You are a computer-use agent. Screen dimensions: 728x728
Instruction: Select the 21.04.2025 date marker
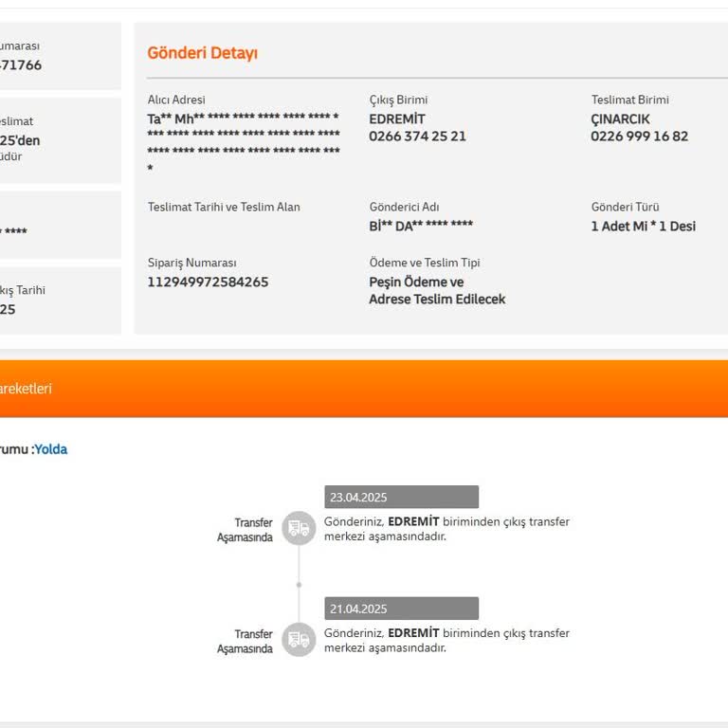[401, 609]
